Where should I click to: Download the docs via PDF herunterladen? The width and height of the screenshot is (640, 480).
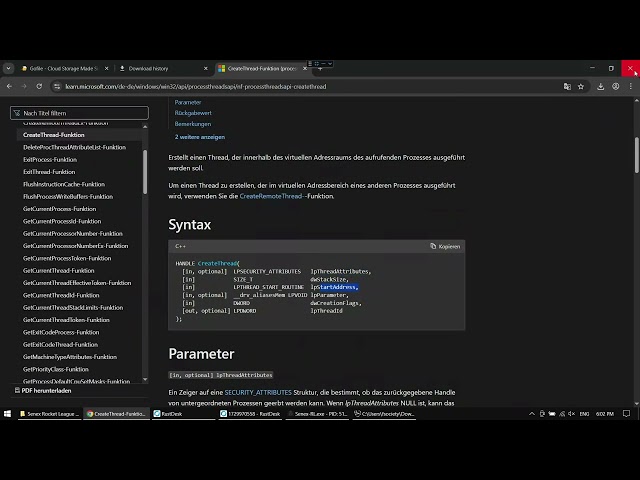point(43,391)
